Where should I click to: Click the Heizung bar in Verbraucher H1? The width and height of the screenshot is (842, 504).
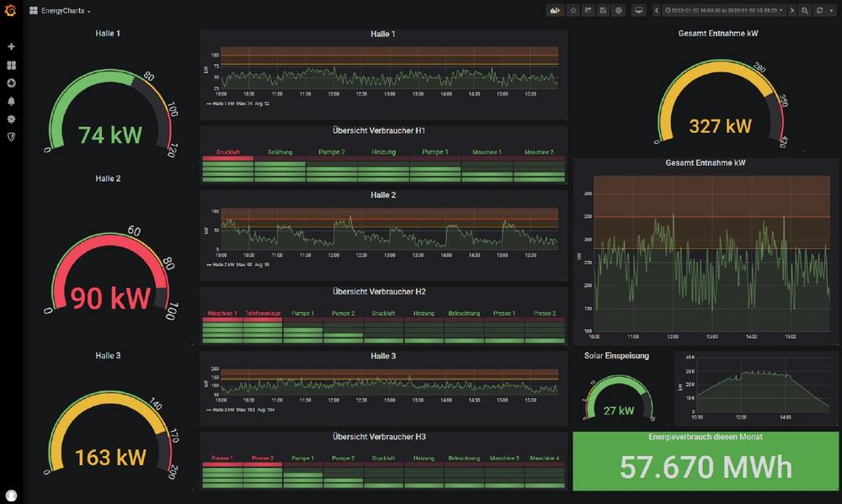tap(383, 171)
